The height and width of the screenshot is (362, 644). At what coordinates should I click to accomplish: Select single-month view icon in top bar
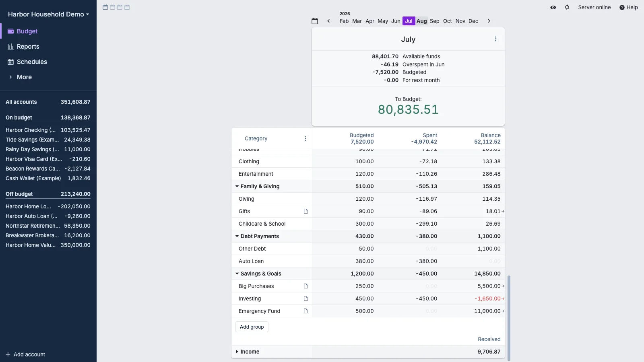pos(105,7)
